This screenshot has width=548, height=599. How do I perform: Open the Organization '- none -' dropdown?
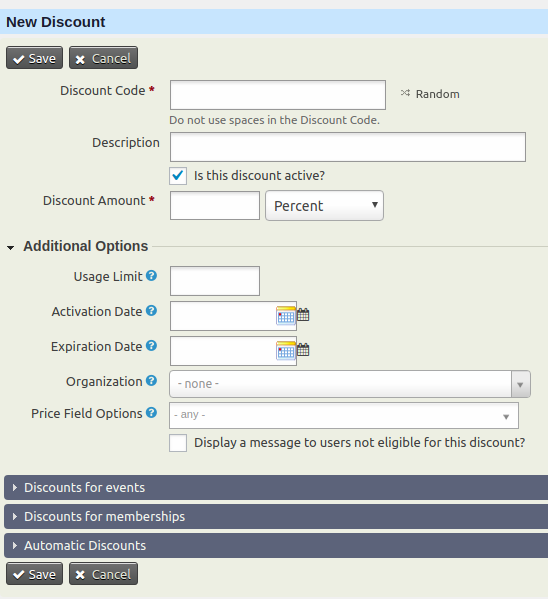(350, 384)
